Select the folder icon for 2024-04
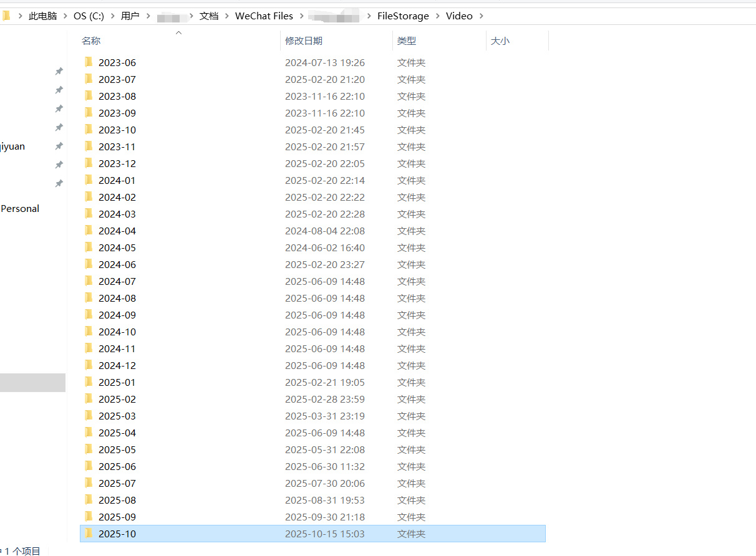756x556 pixels. point(89,230)
